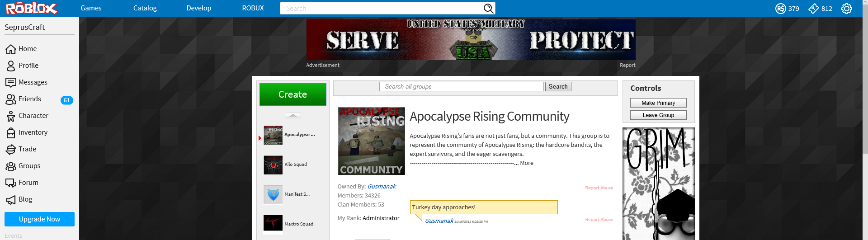
Task: Open Groups from the sidebar
Action: (x=29, y=166)
